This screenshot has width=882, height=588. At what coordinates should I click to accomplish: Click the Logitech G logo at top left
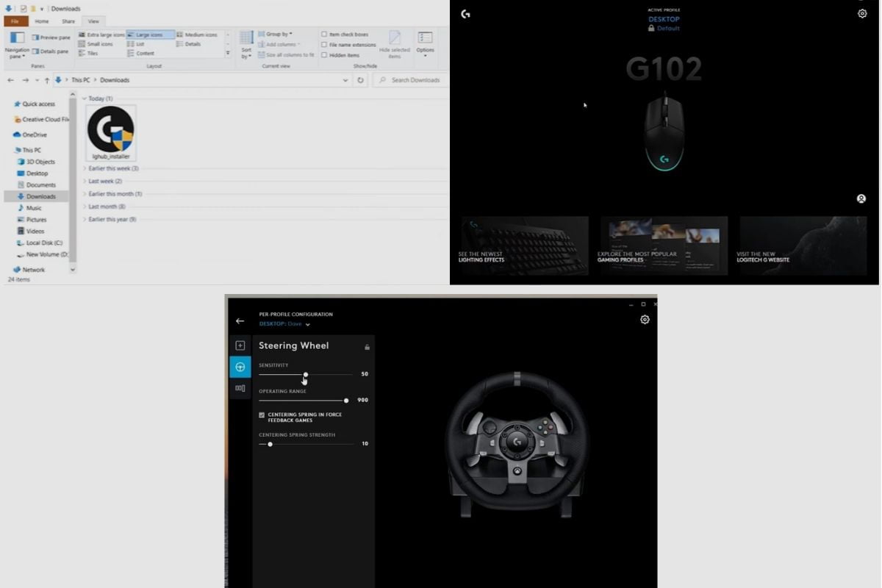[465, 13]
